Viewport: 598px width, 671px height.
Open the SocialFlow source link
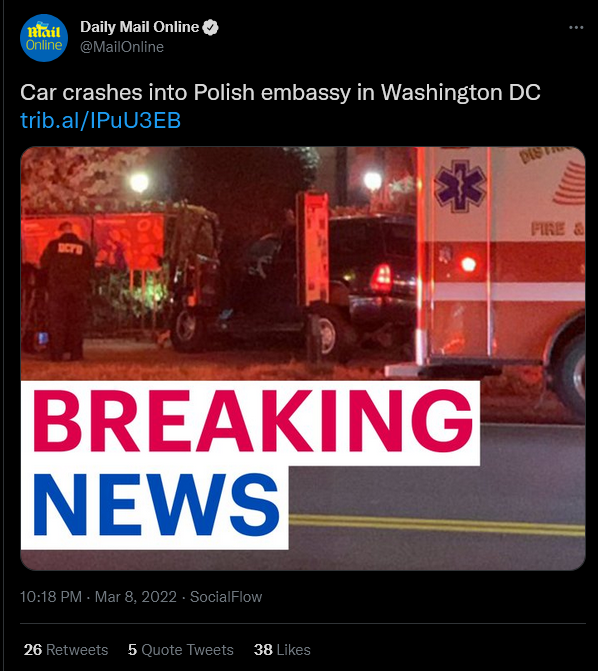[x=226, y=597]
